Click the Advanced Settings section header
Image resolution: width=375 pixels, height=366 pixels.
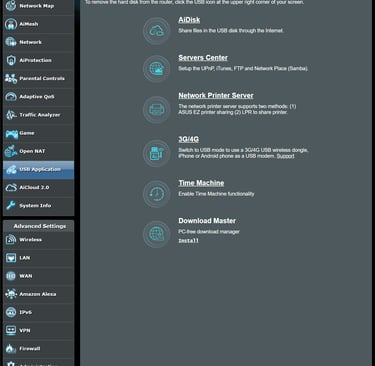click(x=38, y=226)
